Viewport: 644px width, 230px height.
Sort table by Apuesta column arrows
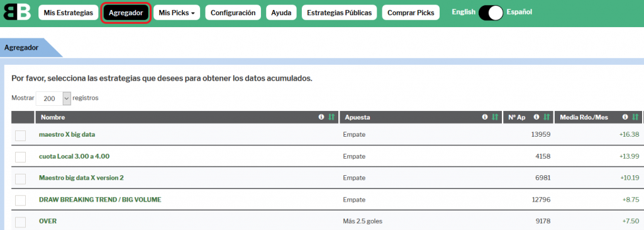(495, 117)
